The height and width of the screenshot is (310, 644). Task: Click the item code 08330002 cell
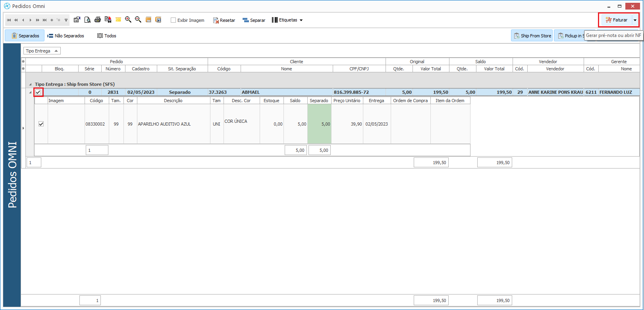(96, 124)
